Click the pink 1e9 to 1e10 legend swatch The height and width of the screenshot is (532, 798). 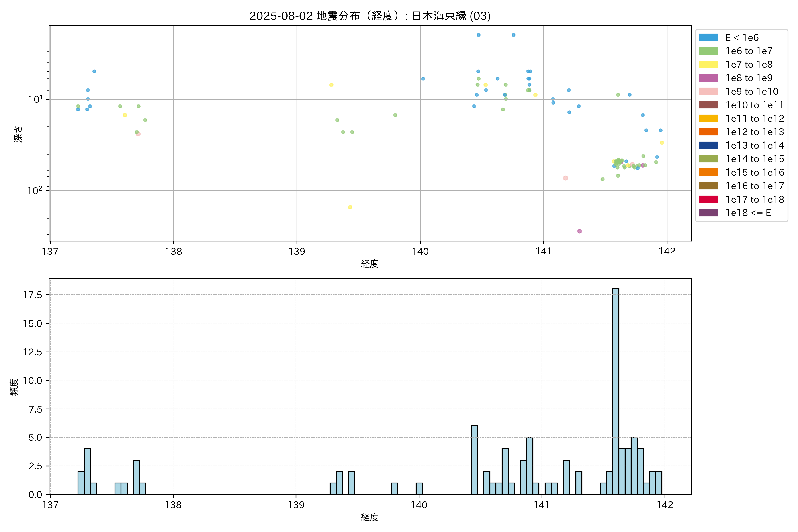pos(708,91)
